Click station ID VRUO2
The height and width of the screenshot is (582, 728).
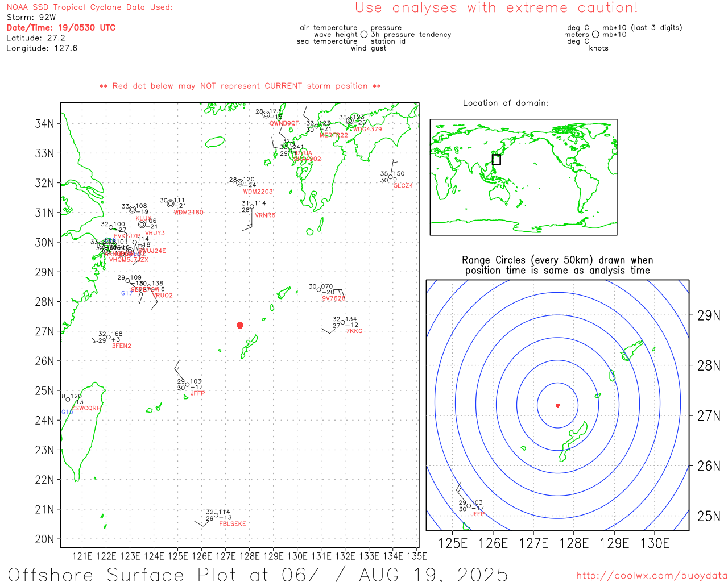click(163, 296)
